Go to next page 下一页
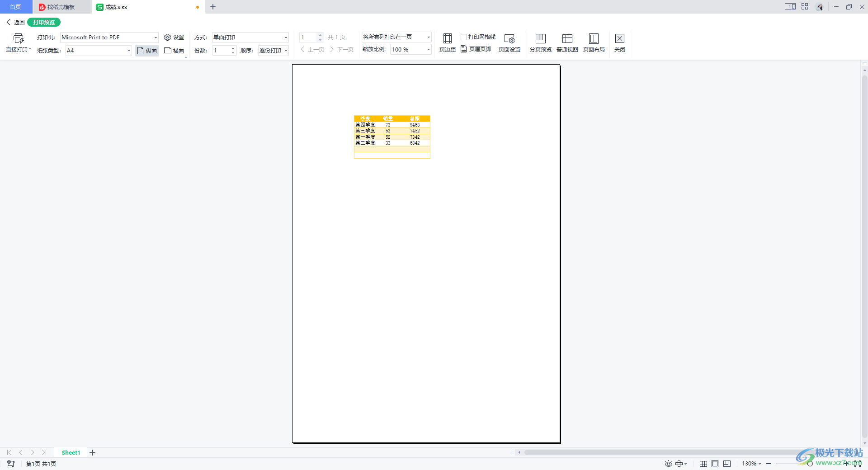This screenshot has height=470, width=868. click(342, 49)
